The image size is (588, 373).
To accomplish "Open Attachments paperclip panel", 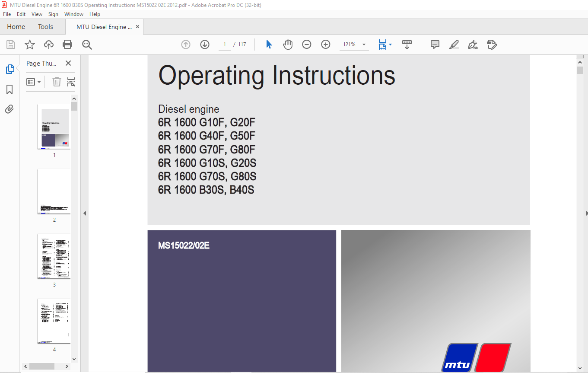I will (10, 109).
